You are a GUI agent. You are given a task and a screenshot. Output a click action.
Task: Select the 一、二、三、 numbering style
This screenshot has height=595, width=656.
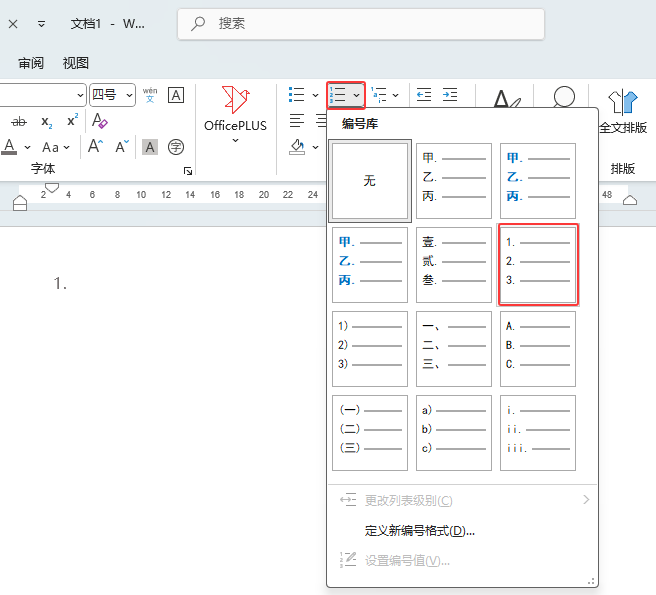pyautogui.click(x=454, y=349)
